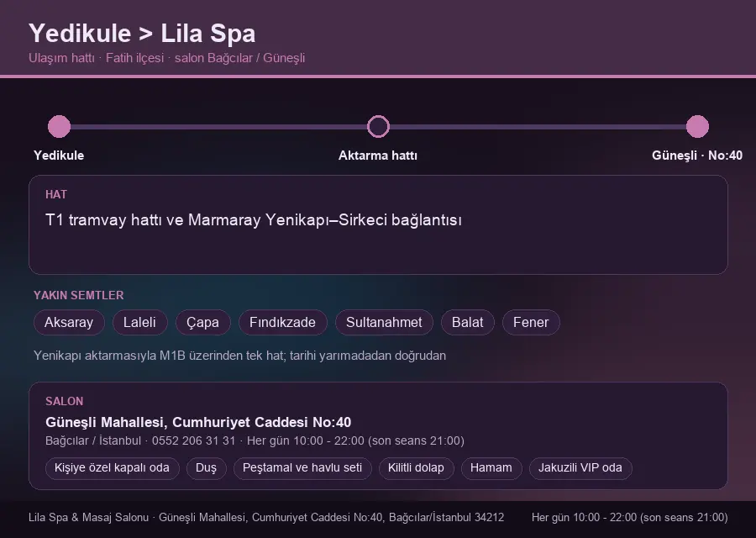Click the YAKIN SEMTLER heading

tap(79, 295)
